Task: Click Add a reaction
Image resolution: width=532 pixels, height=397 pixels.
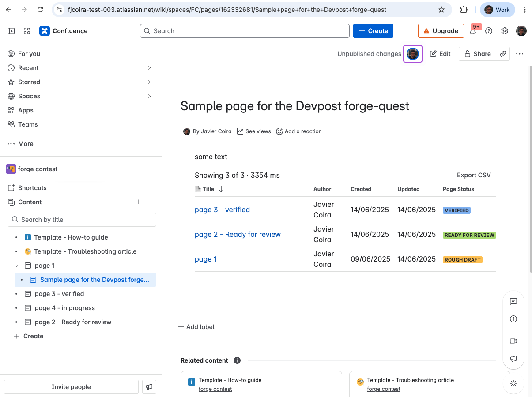Action: coord(299,131)
